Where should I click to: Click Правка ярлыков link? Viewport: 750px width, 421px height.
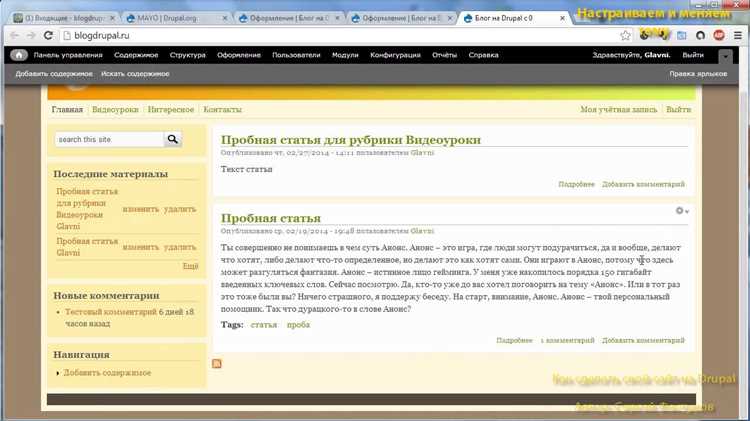pyautogui.click(x=698, y=74)
